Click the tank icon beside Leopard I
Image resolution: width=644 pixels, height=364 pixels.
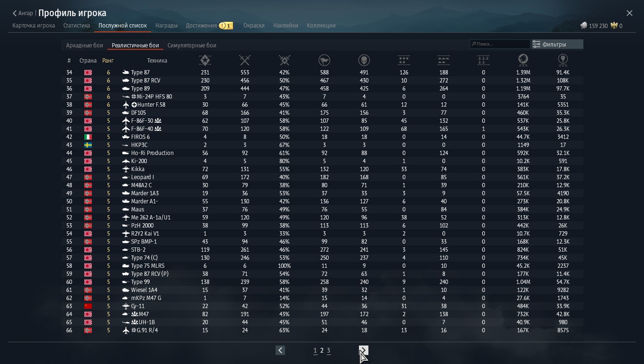tap(125, 177)
